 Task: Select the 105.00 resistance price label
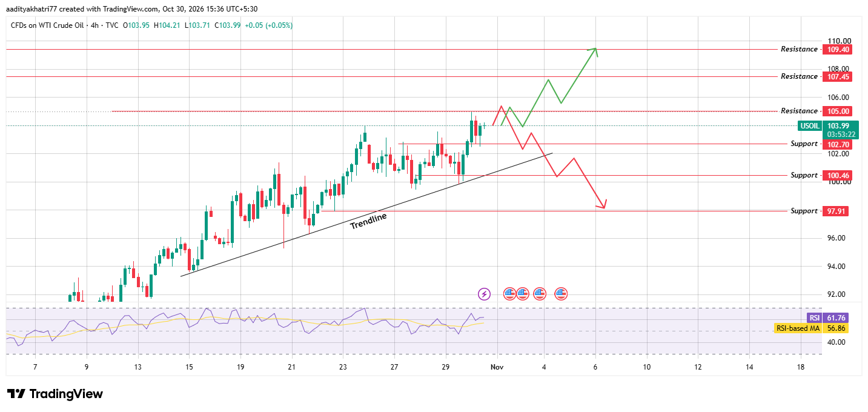point(836,111)
